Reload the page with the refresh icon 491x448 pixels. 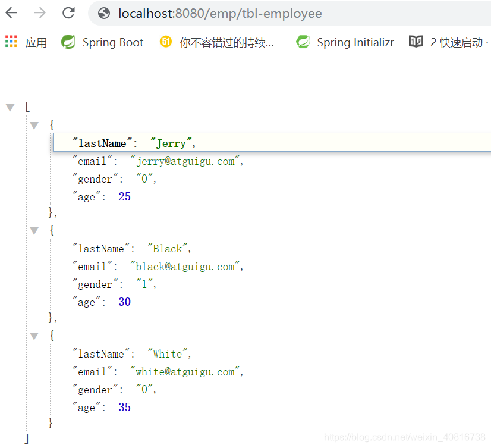[68, 13]
